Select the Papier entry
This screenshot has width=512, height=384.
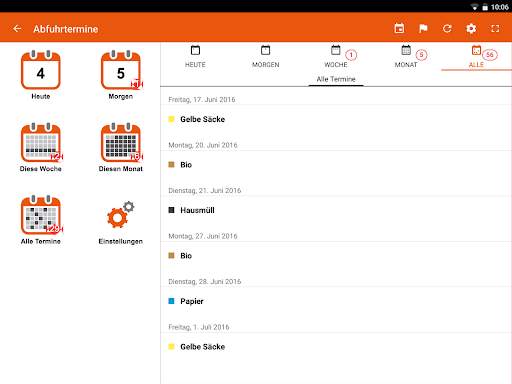coord(336,301)
